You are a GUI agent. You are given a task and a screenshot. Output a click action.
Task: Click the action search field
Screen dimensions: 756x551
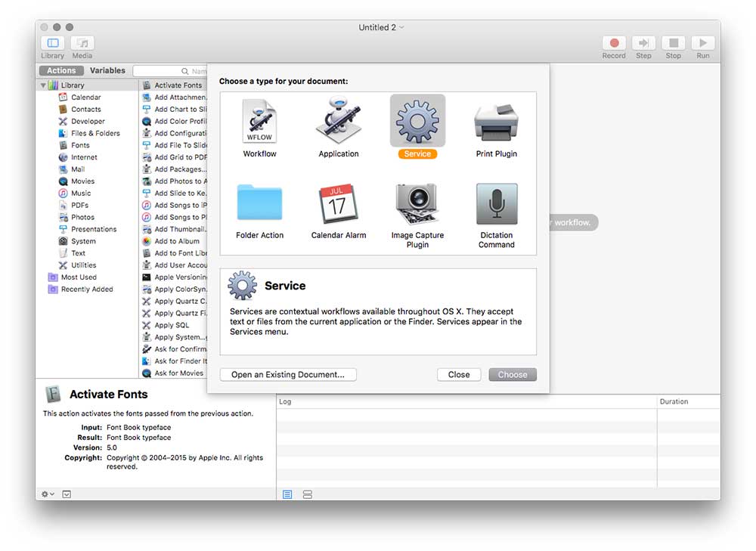169,71
